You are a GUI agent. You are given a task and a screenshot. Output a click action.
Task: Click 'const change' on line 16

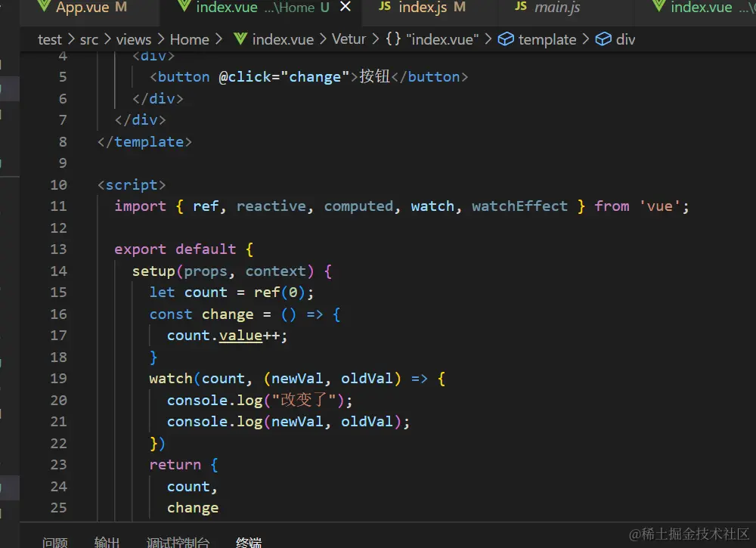pyautogui.click(x=202, y=314)
